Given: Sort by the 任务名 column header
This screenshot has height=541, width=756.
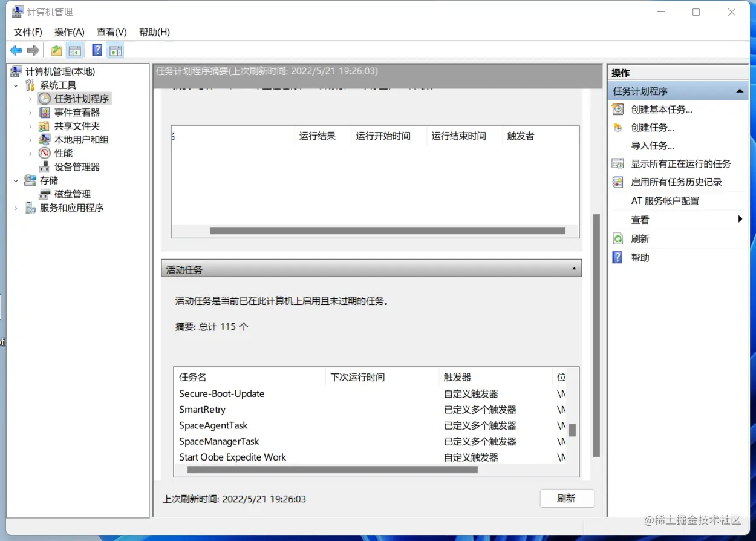Looking at the screenshot, I should click(x=249, y=377).
